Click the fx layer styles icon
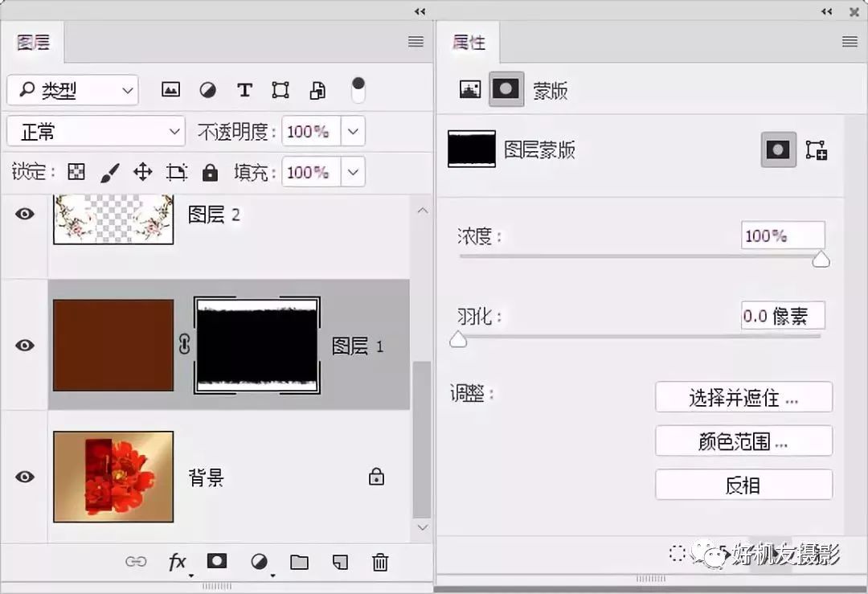Screen dimensions: 868x594 point(178,562)
